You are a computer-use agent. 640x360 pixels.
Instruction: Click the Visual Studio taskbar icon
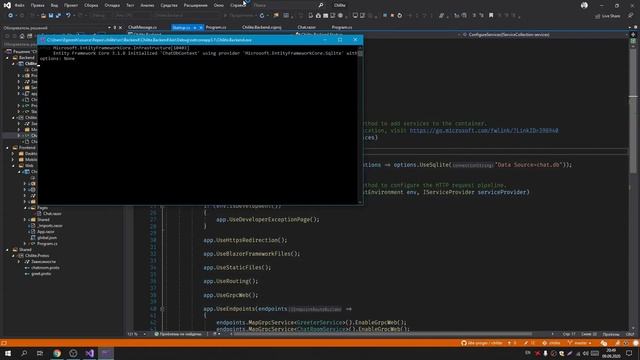(x=89, y=353)
